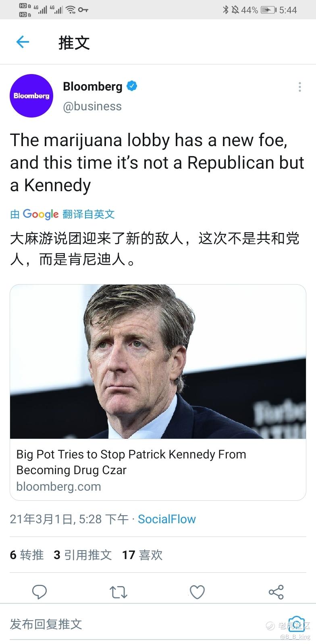The image size is (316, 644).
Task: Tap the back arrow icon
Action: pos(23,42)
